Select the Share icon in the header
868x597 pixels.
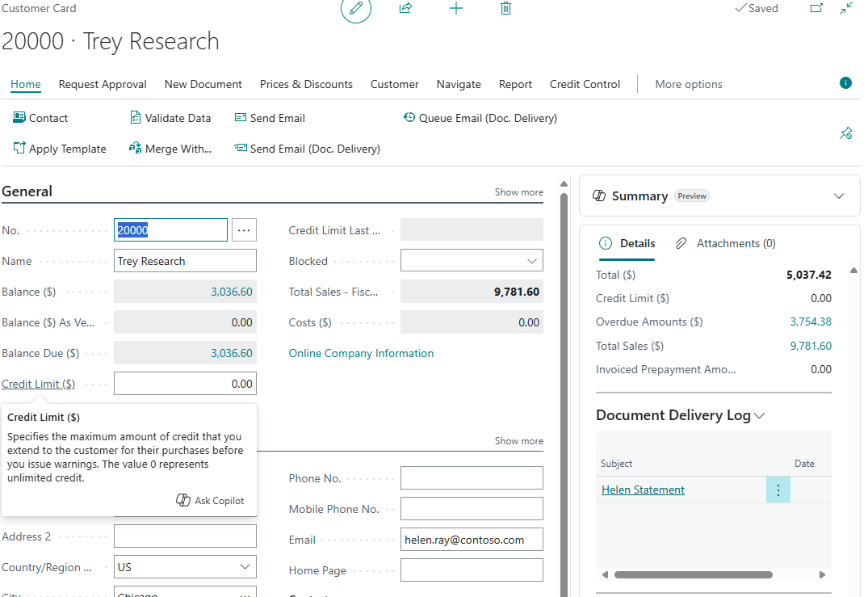coord(405,8)
